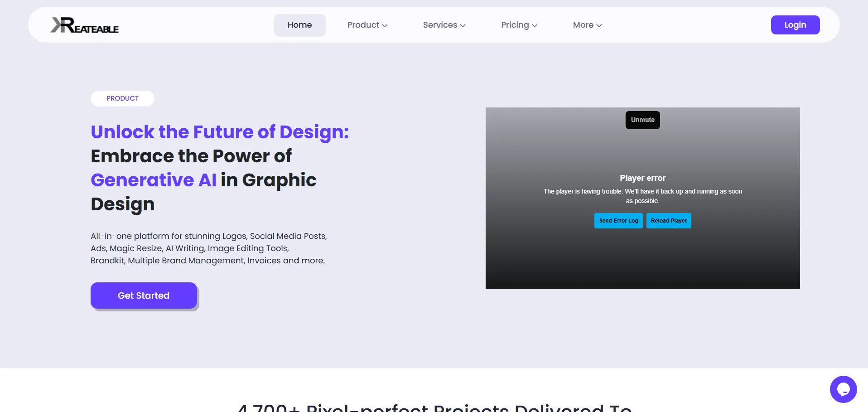The image size is (868, 412).
Task: Unmute the video player
Action: pyautogui.click(x=642, y=120)
